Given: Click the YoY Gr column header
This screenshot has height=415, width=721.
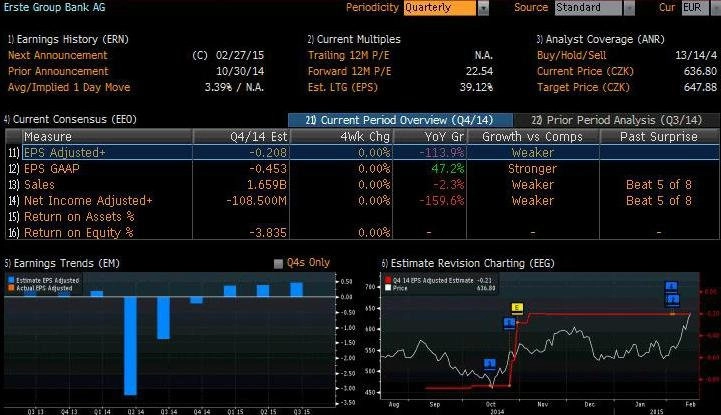Looking at the screenshot, I should point(430,137).
